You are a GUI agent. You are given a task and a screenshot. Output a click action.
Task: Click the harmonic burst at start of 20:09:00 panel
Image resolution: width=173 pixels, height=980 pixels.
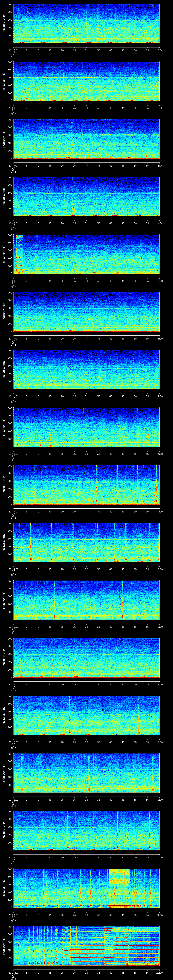click(19, 254)
